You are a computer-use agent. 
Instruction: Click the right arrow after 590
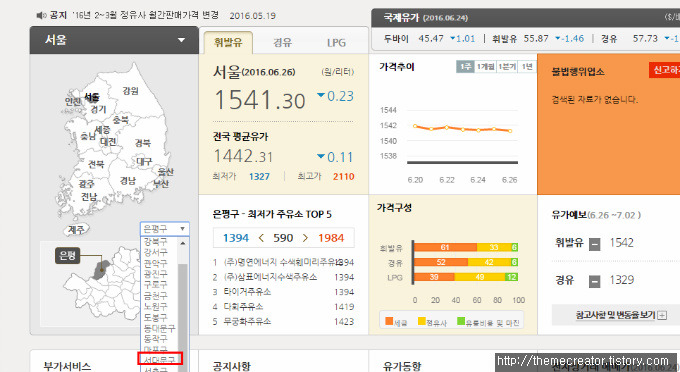[305, 238]
